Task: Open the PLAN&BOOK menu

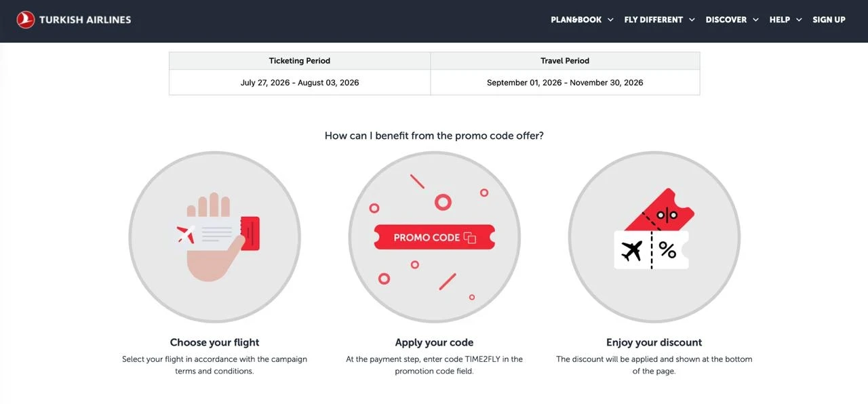Action: coord(576,20)
